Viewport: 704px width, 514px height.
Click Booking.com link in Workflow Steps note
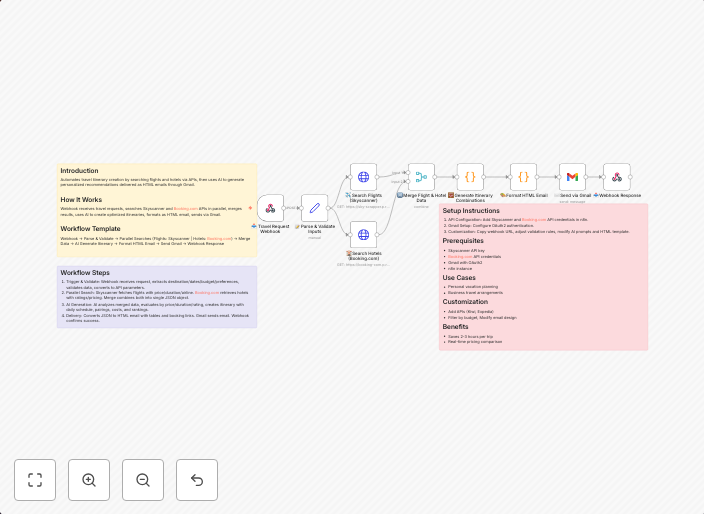(x=206, y=292)
